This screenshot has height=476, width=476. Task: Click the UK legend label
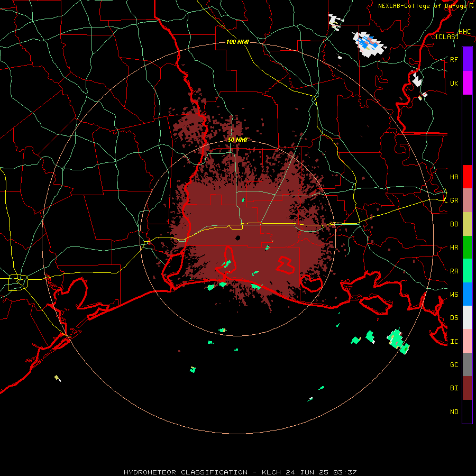(454, 84)
